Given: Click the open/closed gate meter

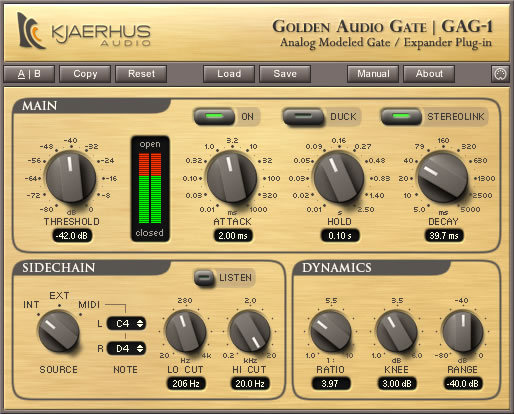Looking at the screenshot, I should pyautogui.click(x=150, y=188).
